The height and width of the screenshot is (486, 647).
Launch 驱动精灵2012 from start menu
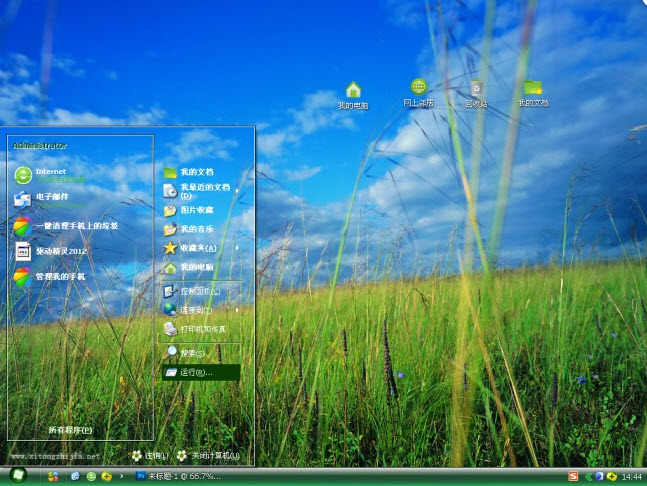[x=62, y=251]
